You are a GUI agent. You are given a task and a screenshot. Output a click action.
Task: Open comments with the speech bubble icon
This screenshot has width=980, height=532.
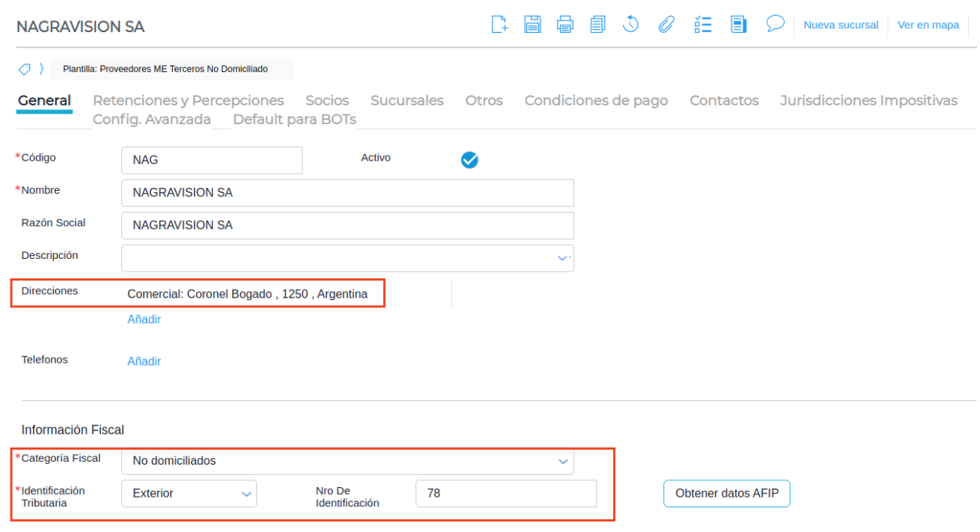pos(775,24)
